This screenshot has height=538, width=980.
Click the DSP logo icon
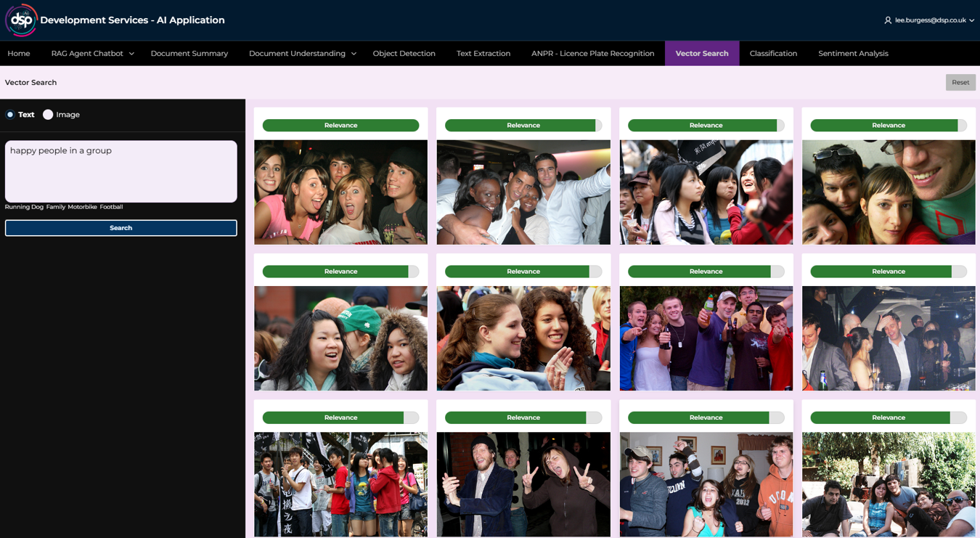[21, 20]
